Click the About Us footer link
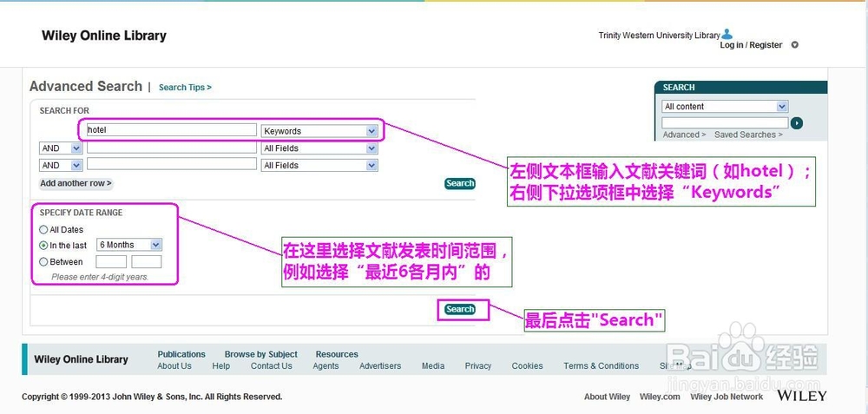868x414 pixels. coord(174,366)
